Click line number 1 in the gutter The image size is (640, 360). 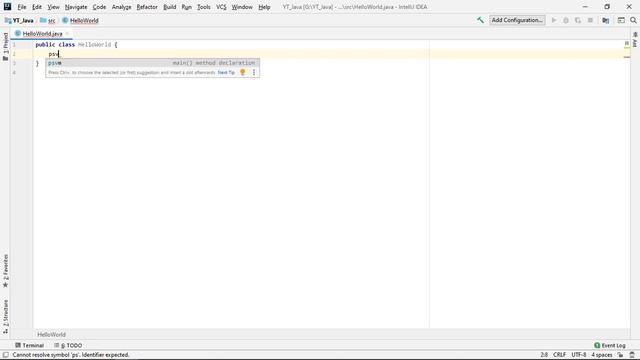pyautogui.click(x=14, y=44)
